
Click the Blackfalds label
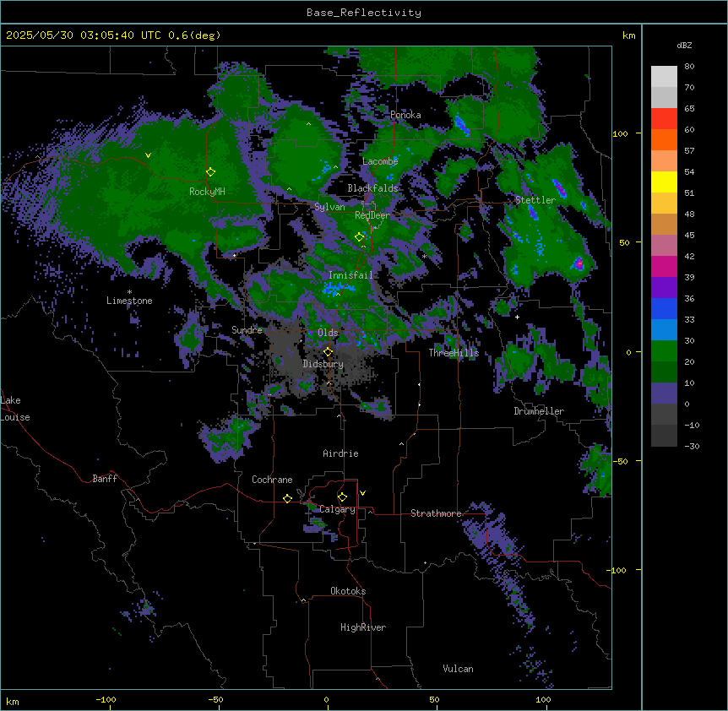[372, 188]
